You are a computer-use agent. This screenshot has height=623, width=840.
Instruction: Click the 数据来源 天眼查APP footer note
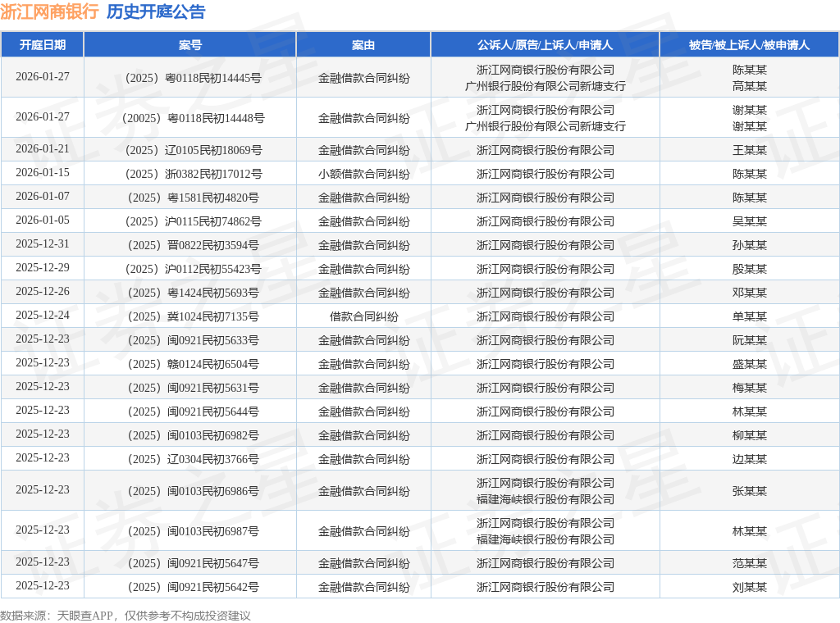pyautogui.click(x=126, y=616)
